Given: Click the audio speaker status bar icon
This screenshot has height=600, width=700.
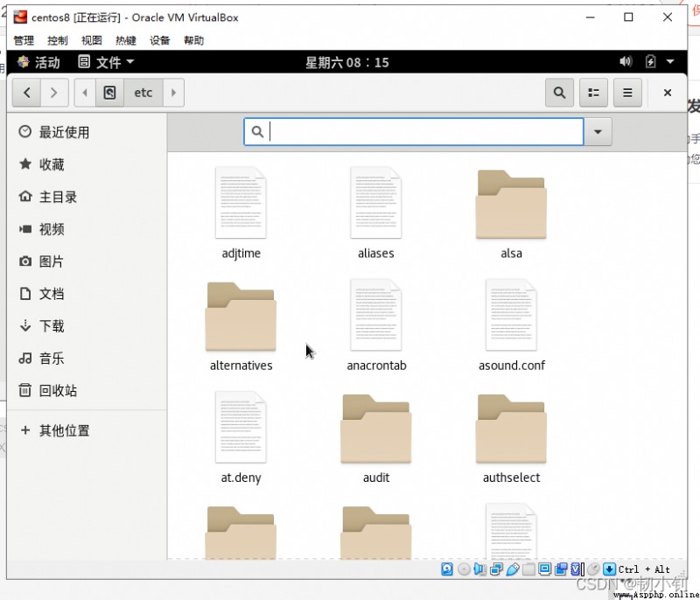Looking at the screenshot, I should [479, 569].
